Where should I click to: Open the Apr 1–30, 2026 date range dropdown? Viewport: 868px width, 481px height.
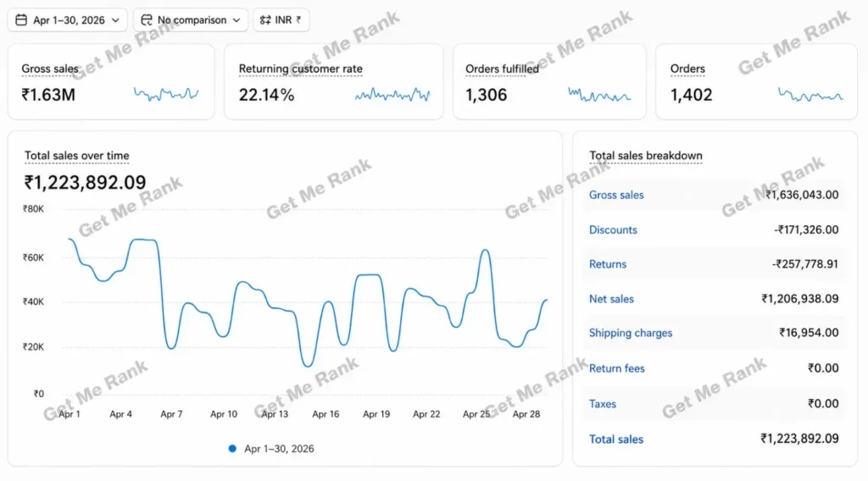click(x=68, y=20)
